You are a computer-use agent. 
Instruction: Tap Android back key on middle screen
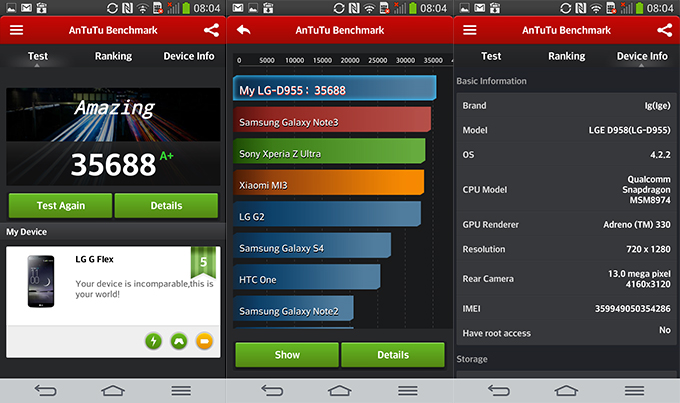coord(272,391)
